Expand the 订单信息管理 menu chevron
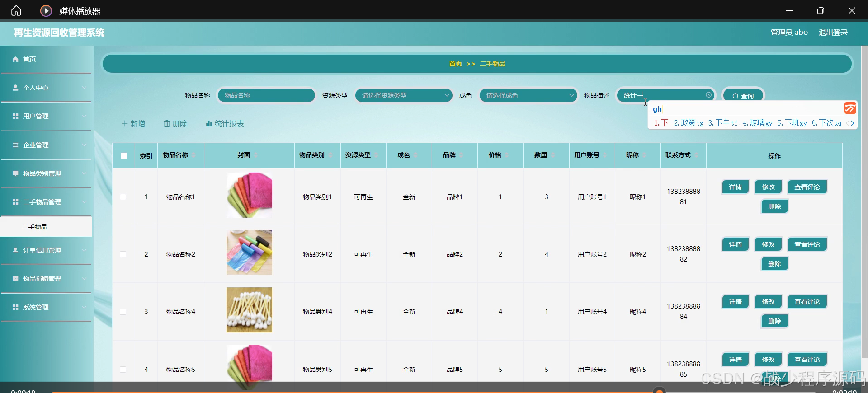Screen dimensions: 868x393 coord(84,250)
